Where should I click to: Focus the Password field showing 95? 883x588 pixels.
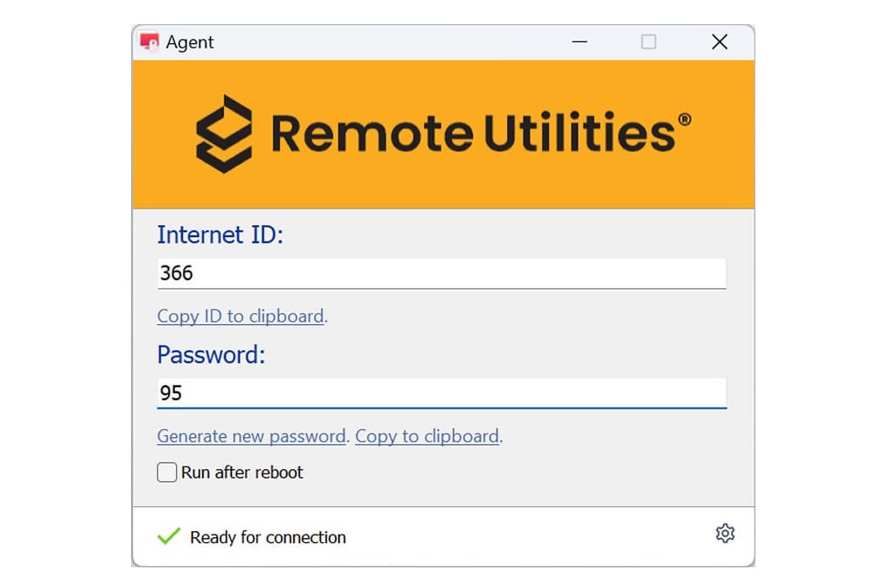(441, 392)
